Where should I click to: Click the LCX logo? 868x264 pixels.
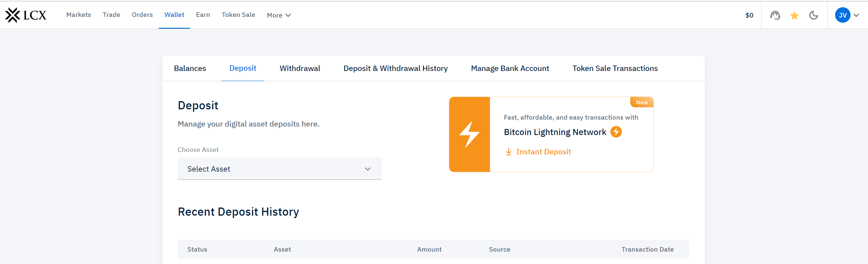click(26, 15)
